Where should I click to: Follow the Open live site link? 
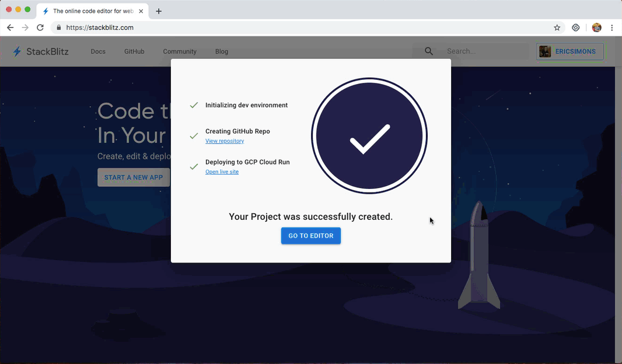[x=222, y=172]
